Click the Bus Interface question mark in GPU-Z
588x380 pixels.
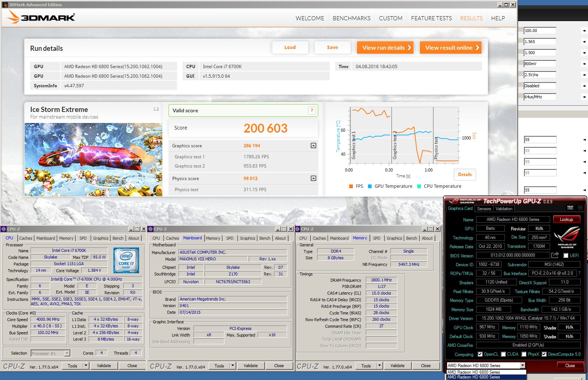pos(580,273)
